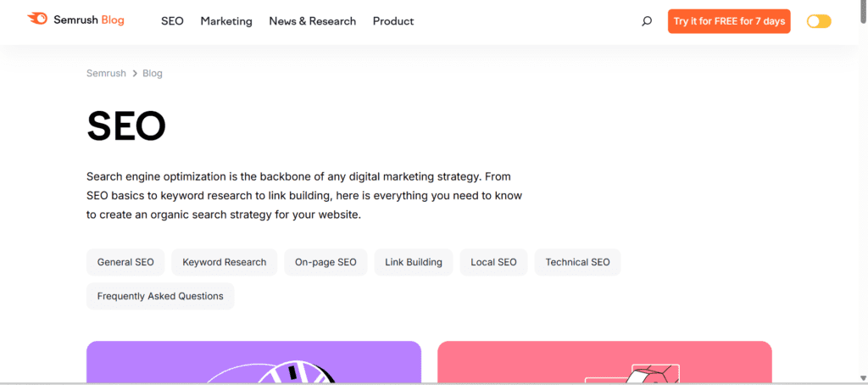
Task: Toggle the yellow dark mode switch
Action: [819, 21]
